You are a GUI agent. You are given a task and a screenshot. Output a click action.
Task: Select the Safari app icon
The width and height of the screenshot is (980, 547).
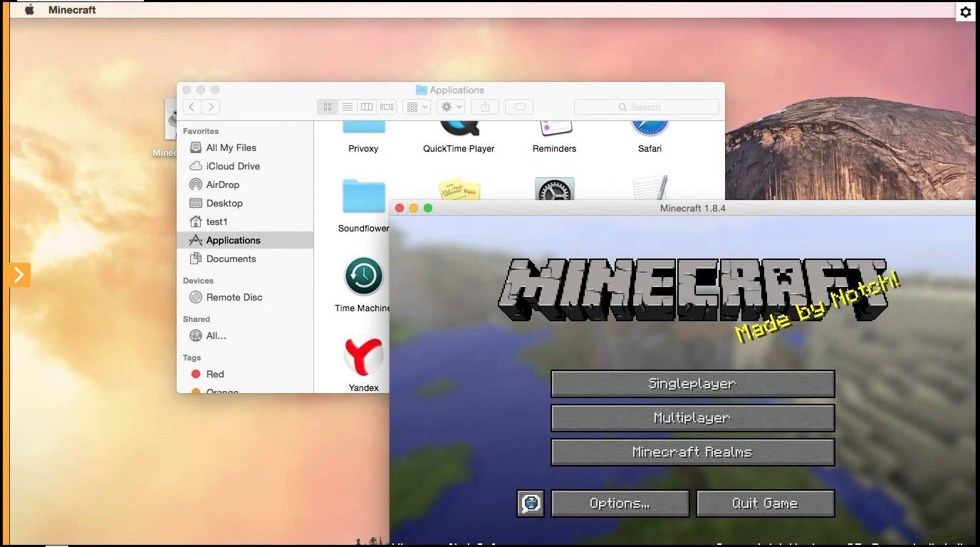[650, 128]
